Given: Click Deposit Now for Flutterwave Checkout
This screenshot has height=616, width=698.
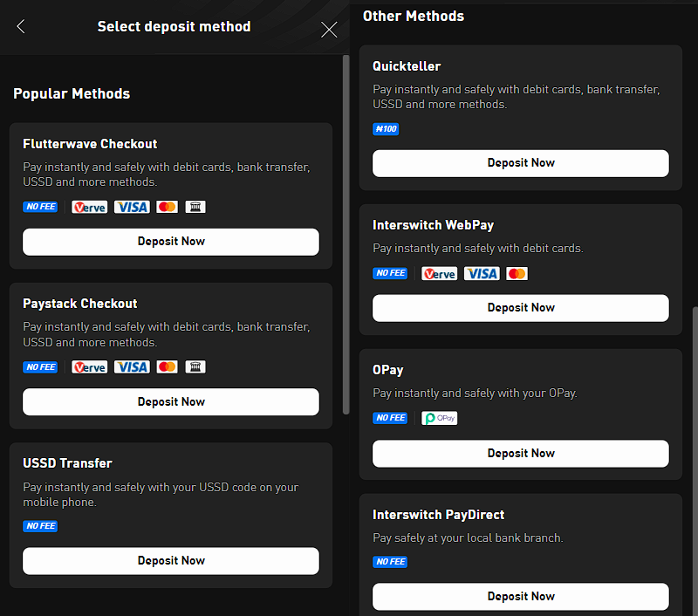Looking at the screenshot, I should coord(170,242).
